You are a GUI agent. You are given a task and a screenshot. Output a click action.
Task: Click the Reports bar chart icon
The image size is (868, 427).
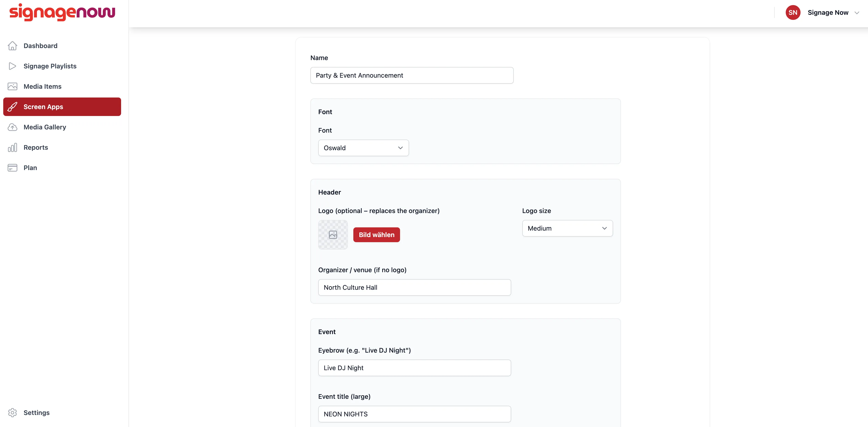pyautogui.click(x=12, y=147)
